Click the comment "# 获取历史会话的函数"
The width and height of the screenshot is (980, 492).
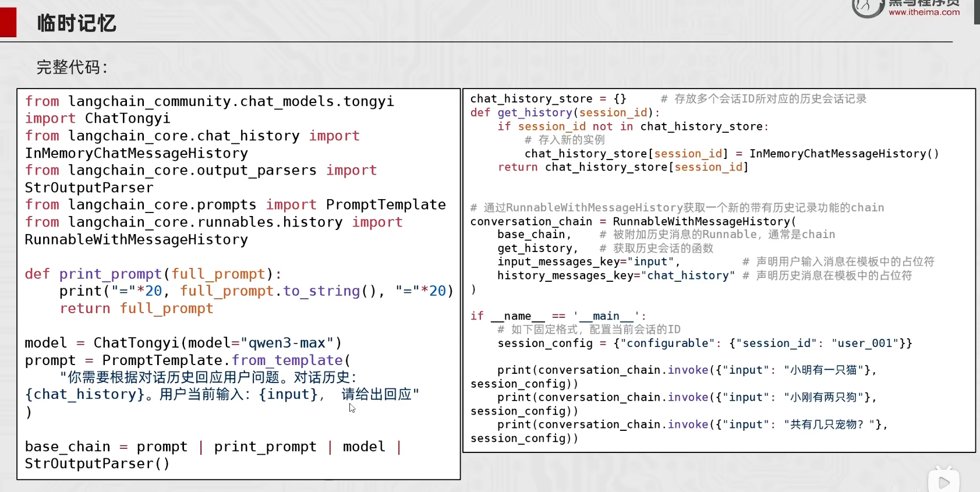[656, 249]
